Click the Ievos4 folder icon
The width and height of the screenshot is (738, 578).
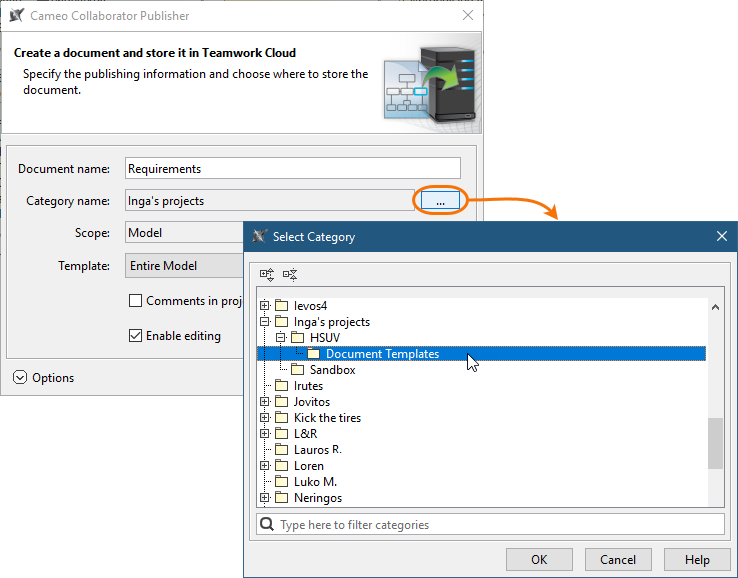pyautogui.click(x=281, y=305)
